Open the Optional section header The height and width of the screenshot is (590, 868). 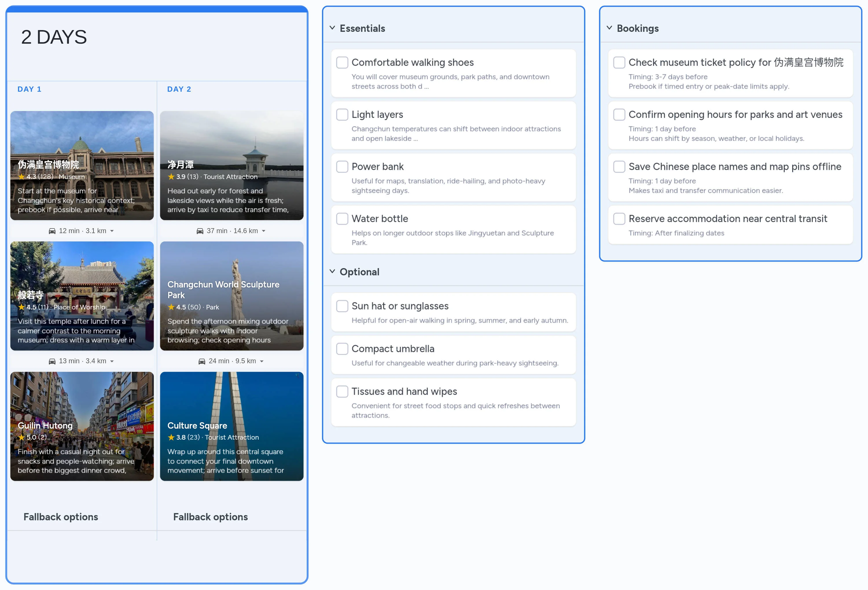point(332,272)
